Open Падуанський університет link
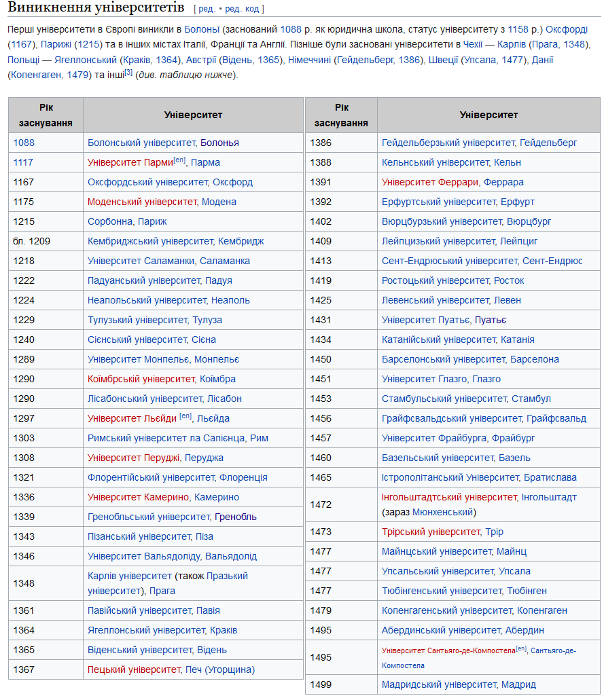Viewport: 604px width, 700px height. pos(144,280)
